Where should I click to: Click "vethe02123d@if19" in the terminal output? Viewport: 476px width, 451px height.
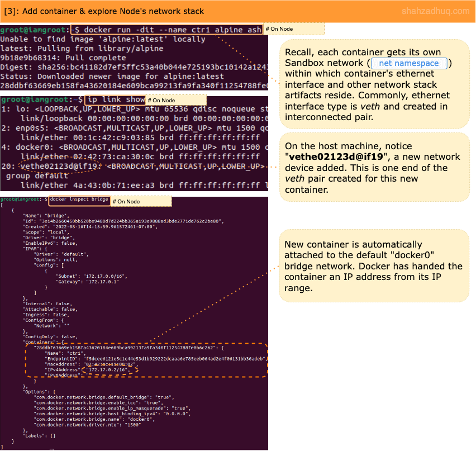click(59, 167)
